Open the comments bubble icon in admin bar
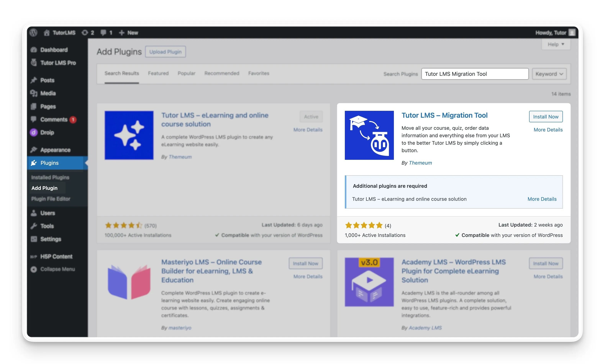Screen dimensions: 605x364 click(103, 33)
